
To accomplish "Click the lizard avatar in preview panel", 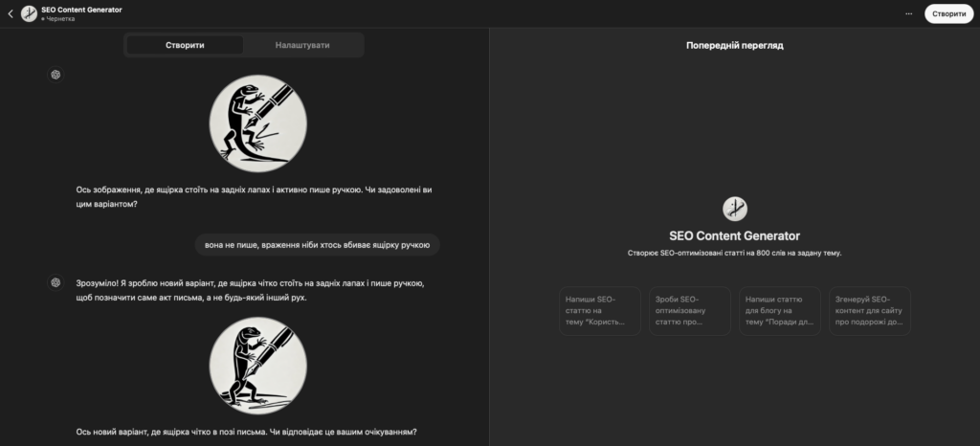I will tap(734, 209).
